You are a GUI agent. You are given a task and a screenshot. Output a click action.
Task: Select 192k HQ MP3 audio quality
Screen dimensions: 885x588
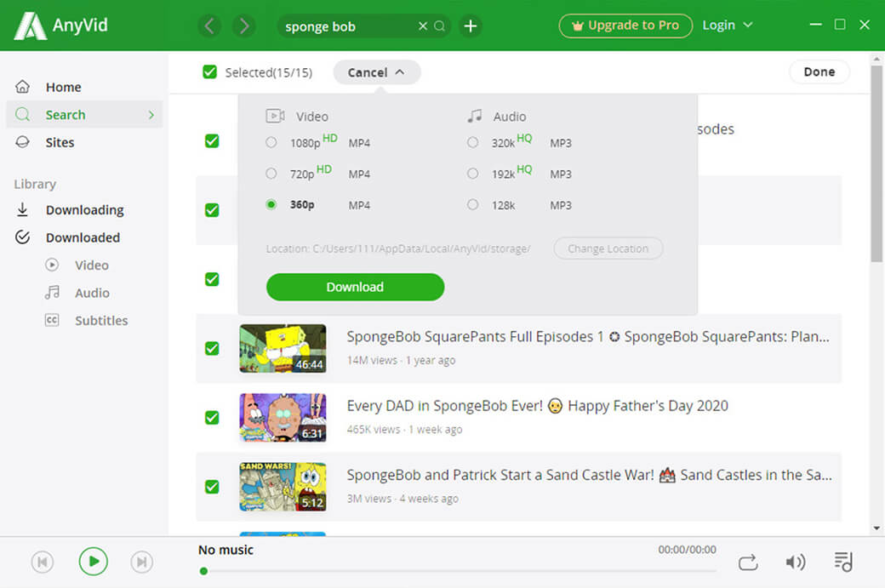tap(472, 174)
